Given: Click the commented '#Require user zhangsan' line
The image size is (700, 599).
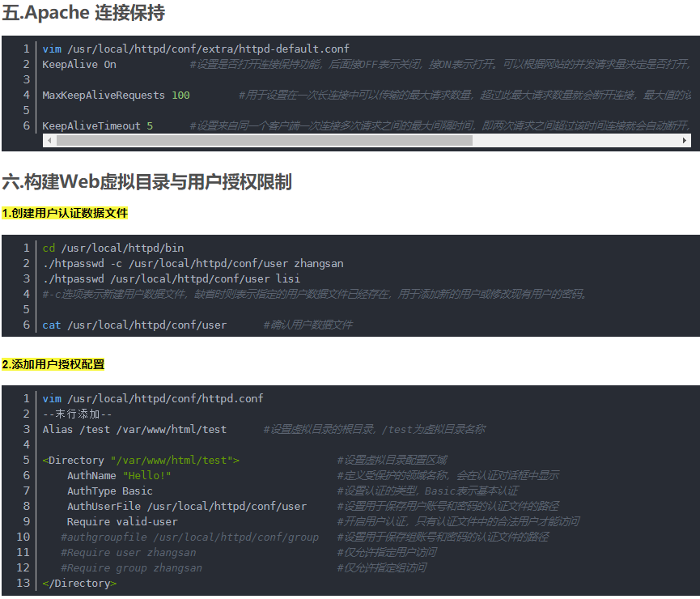Looking at the screenshot, I should pyautogui.click(x=128, y=552).
